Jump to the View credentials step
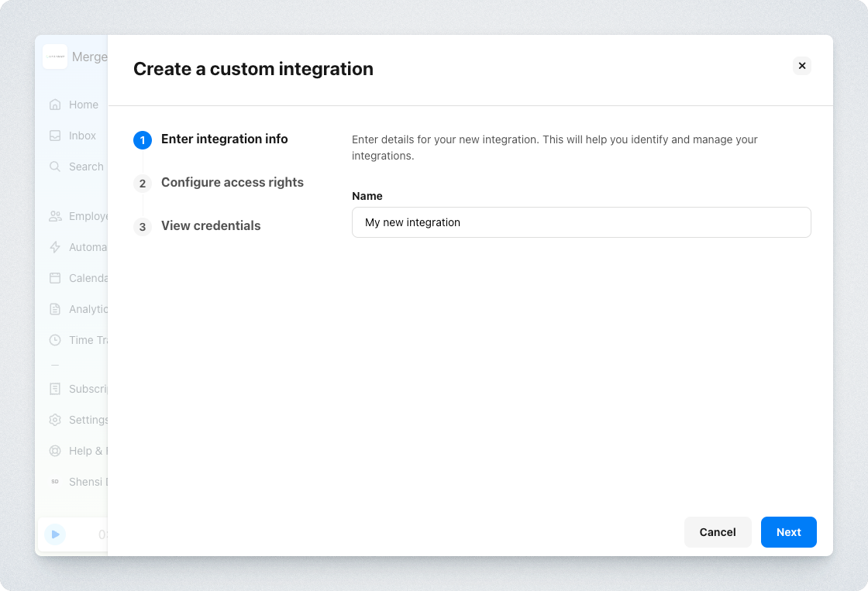Screen dimensions: 868x591 [x=210, y=226]
